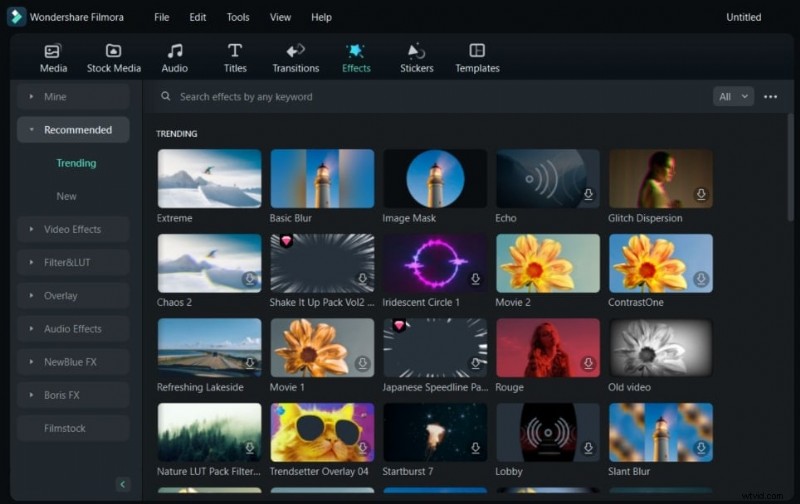
Task: Collapse the sidebar with the arrow button
Action: click(x=123, y=484)
